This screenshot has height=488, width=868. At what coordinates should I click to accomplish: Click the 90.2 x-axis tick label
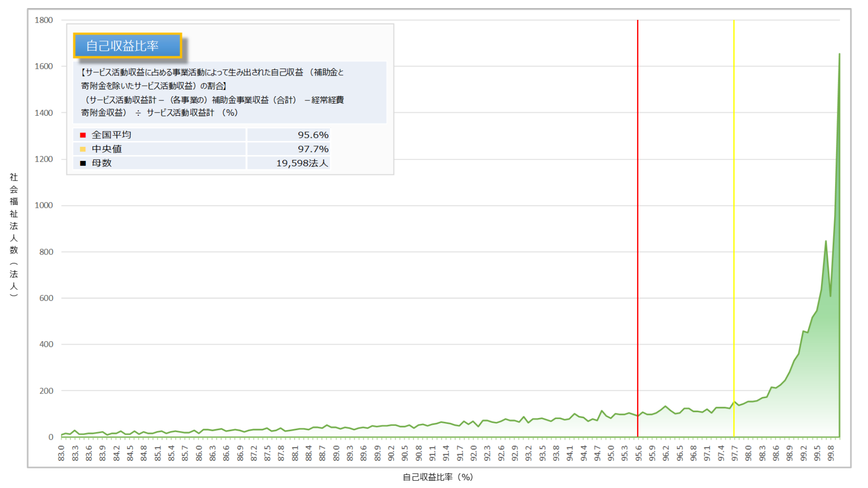click(391, 453)
